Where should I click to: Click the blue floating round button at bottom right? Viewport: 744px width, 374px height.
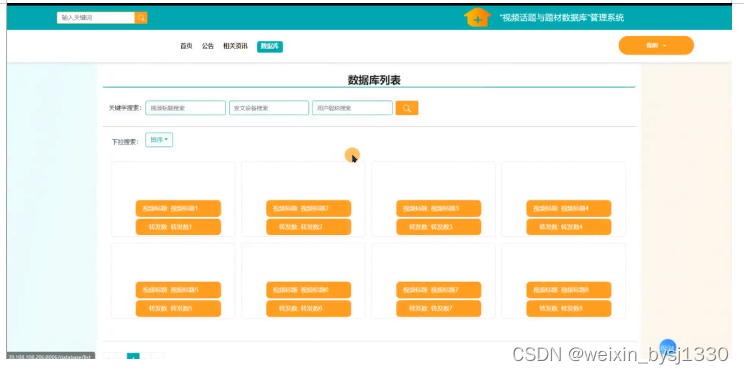click(x=668, y=347)
